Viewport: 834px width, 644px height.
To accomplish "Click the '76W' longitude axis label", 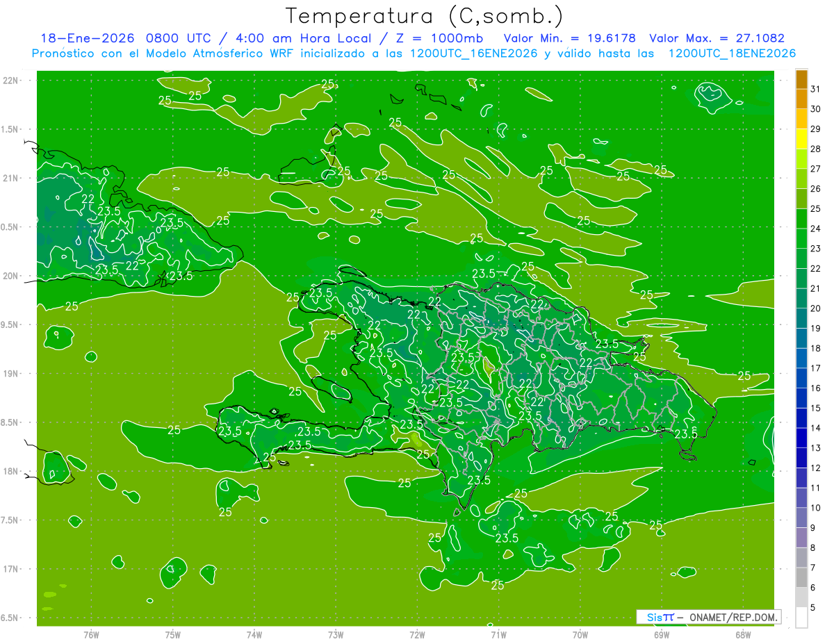I will [91, 634].
